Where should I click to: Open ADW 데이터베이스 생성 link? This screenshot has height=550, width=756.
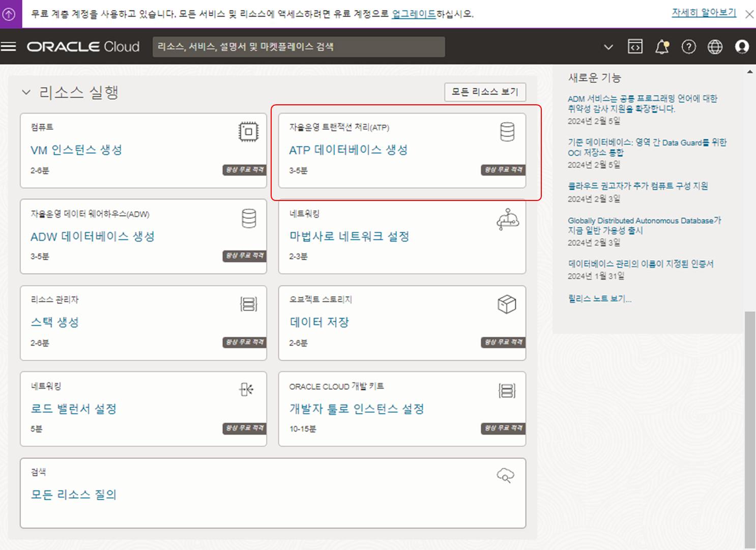pos(93,237)
